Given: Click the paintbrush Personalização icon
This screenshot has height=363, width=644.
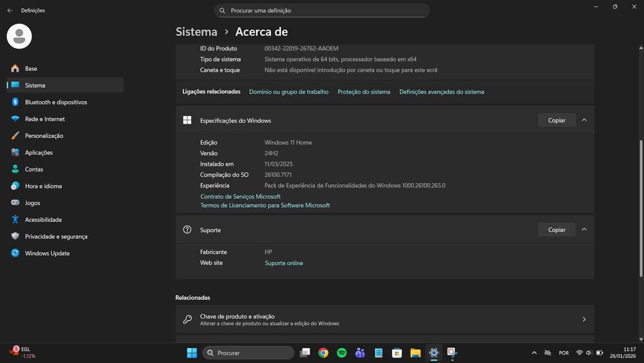Looking at the screenshot, I should click(x=15, y=135).
